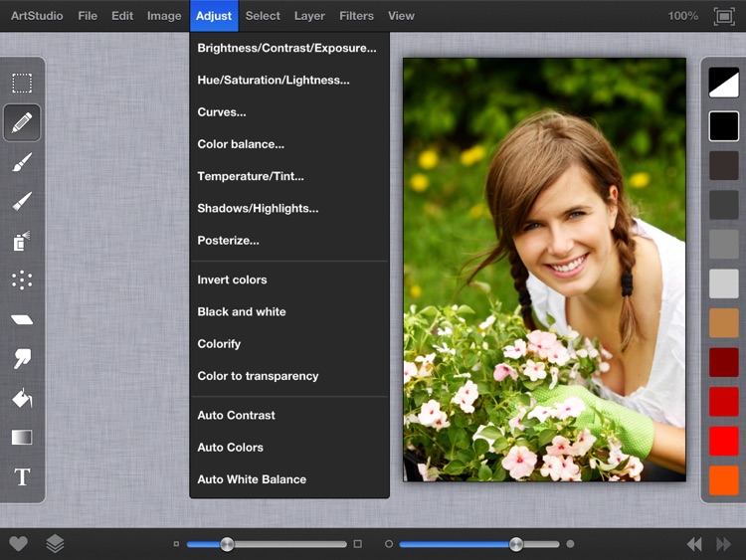Choose Posterize... from the menu
The image size is (746, 560).
[289, 241]
